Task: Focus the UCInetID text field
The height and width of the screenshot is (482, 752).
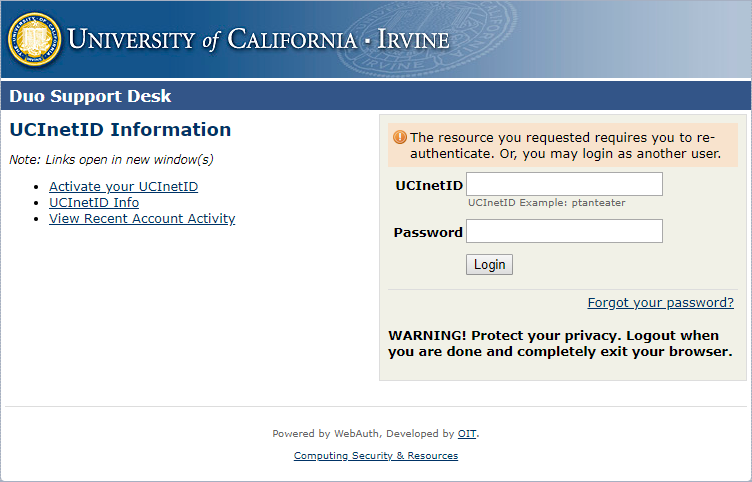Action: [x=564, y=184]
